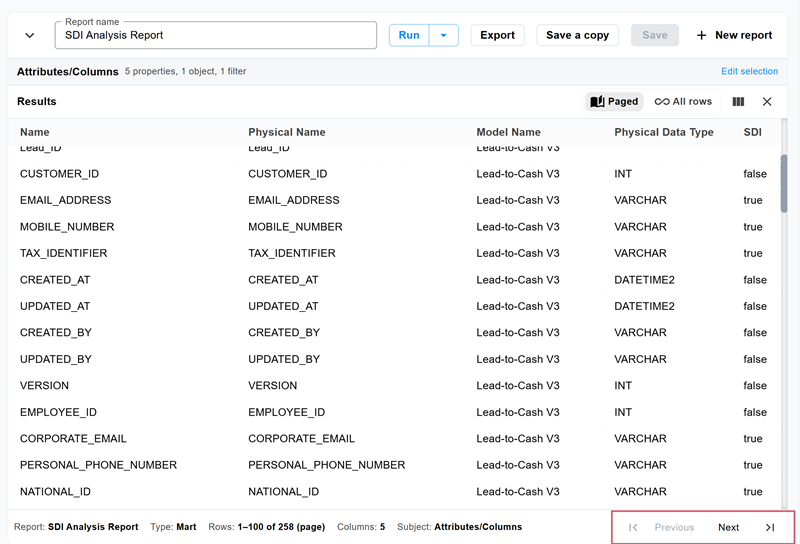Click DATETIME2 data type for CREATED_AT
The width and height of the screenshot is (800, 544).
pos(644,280)
